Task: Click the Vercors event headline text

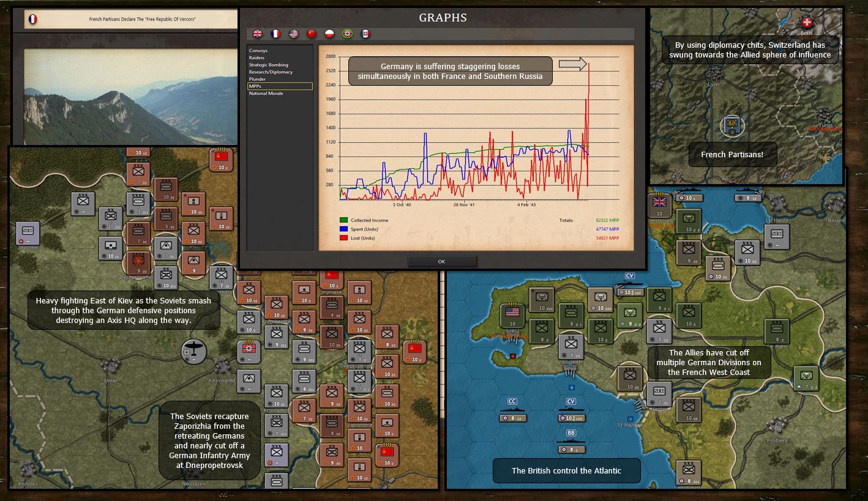Action: pyautogui.click(x=143, y=20)
